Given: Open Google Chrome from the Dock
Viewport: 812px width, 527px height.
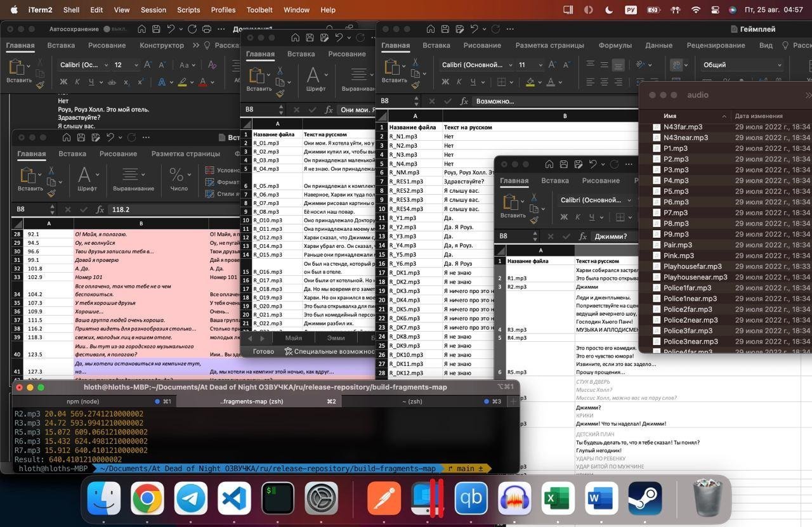Looking at the screenshot, I should point(147,498).
